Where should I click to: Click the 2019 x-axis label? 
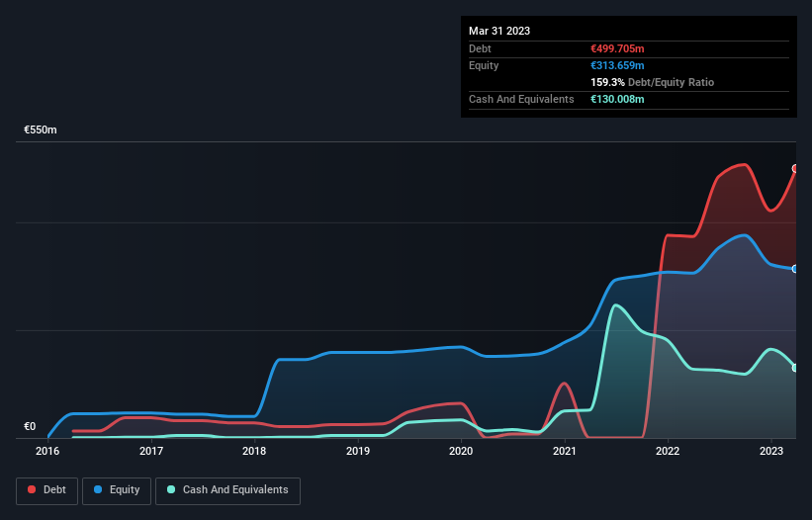point(358,451)
